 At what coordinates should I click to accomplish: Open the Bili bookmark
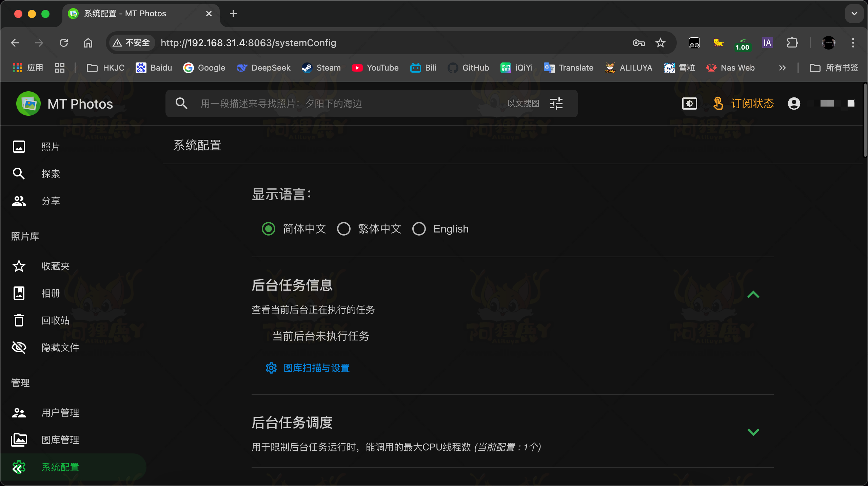click(x=423, y=68)
